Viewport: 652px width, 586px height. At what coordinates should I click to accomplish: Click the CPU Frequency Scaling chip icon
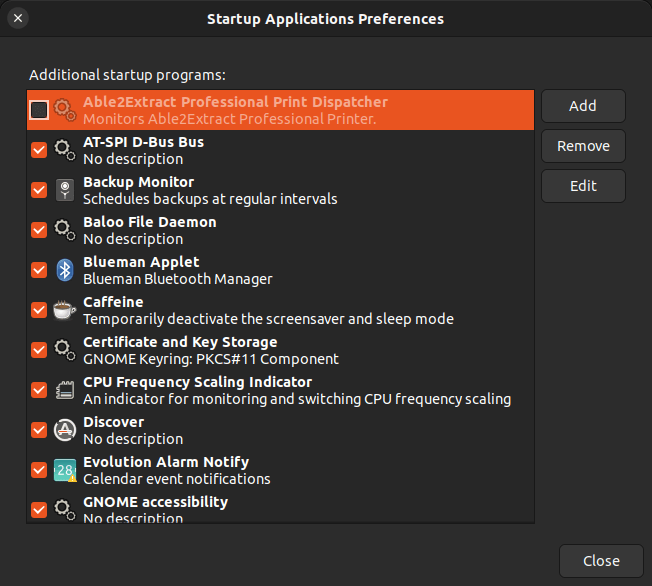pyautogui.click(x=65, y=390)
